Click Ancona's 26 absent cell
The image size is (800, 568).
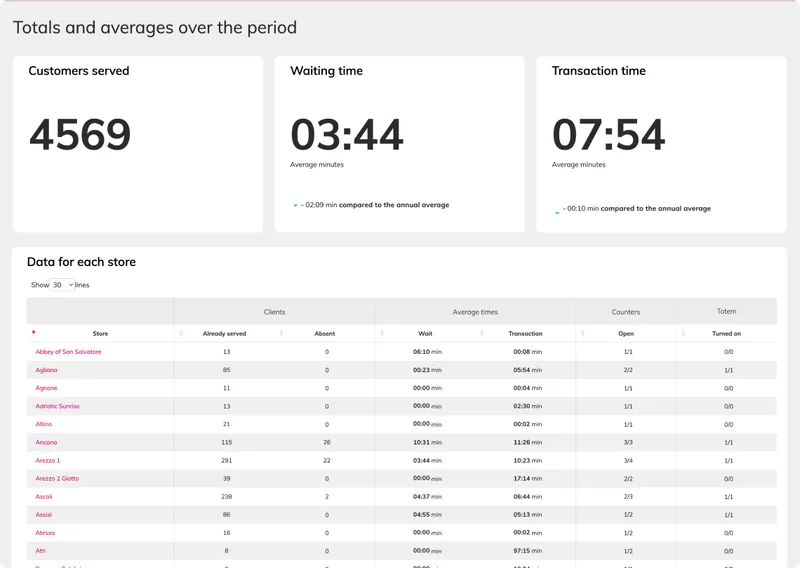327,442
